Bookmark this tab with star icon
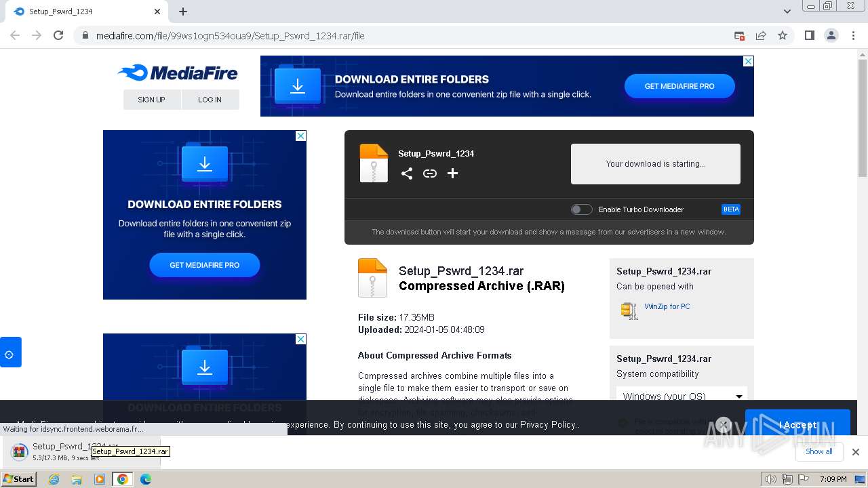The width and height of the screenshot is (868, 488). (x=783, y=35)
